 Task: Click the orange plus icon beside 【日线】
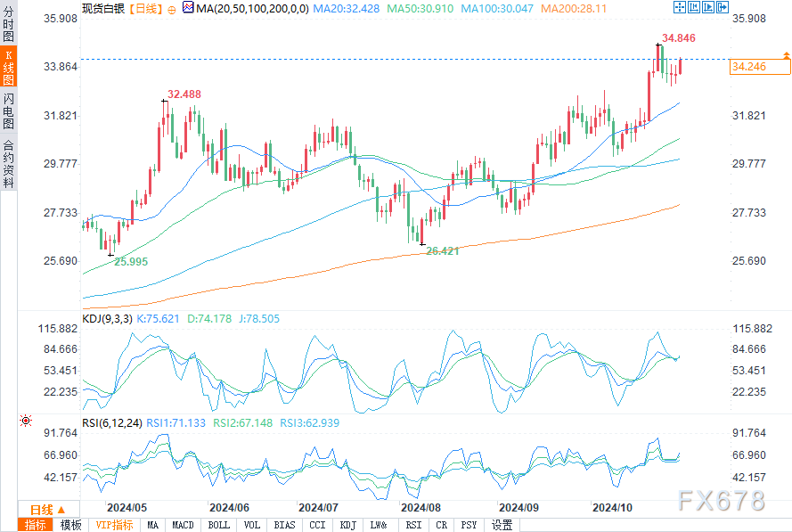(171, 8)
